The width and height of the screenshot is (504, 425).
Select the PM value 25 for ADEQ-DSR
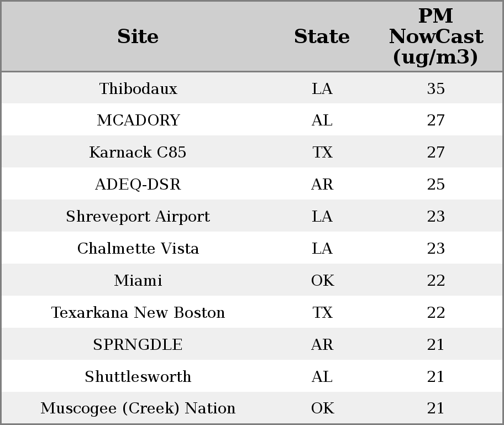coord(435,185)
